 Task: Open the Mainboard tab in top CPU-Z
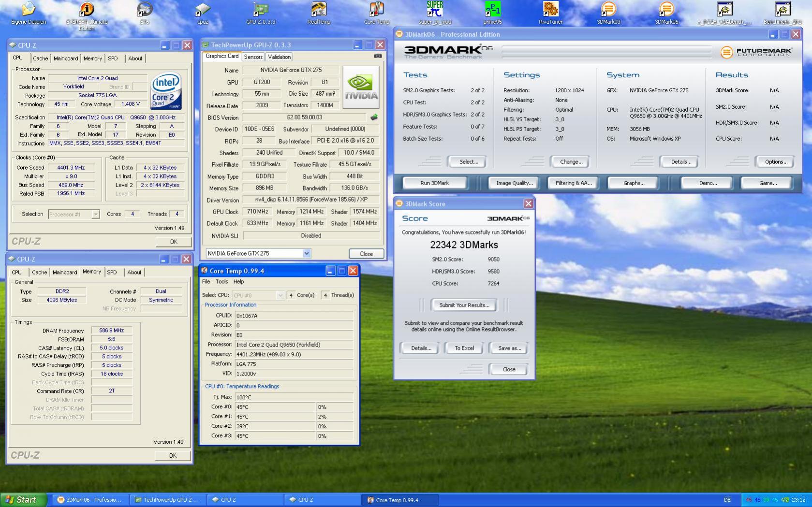(66, 58)
